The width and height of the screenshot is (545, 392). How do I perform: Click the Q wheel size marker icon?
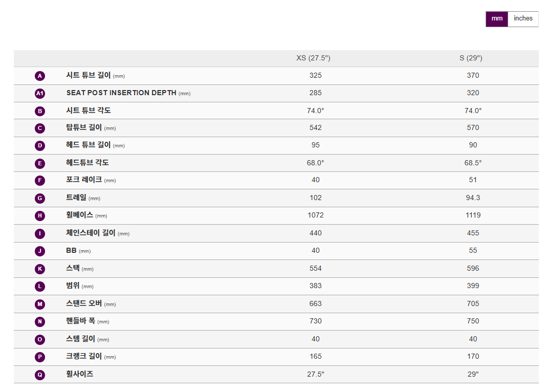[x=40, y=375]
